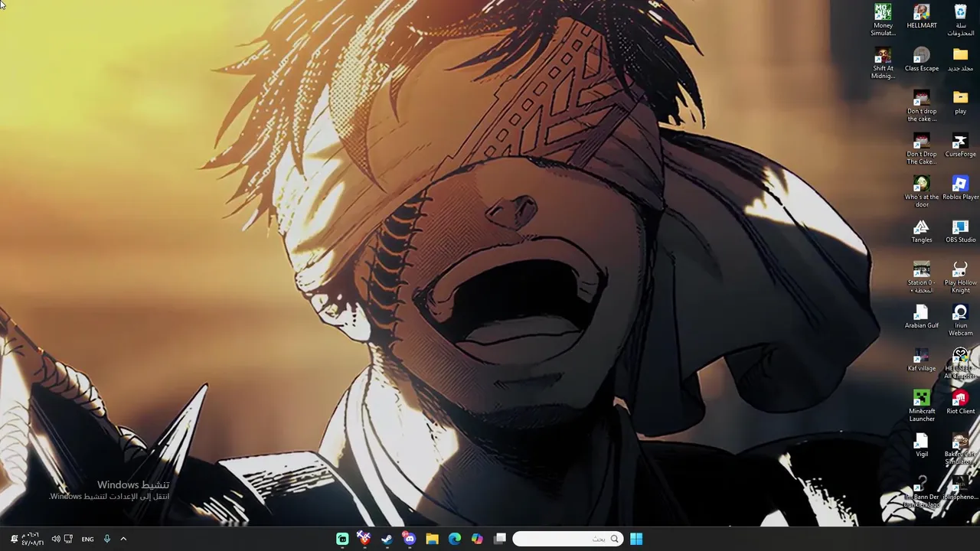This screenshot has width=980, height=551.
Task: Select the Iriun Webcam shortcut
Action: tap(960, 320)
